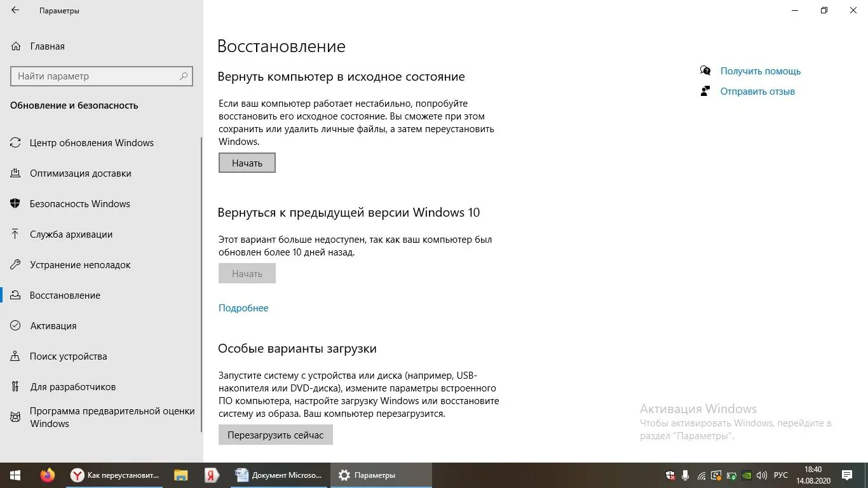The height and width of the screenshot is (488, 868).
Task: Open Windows Security tray icon
Action: 670,475
